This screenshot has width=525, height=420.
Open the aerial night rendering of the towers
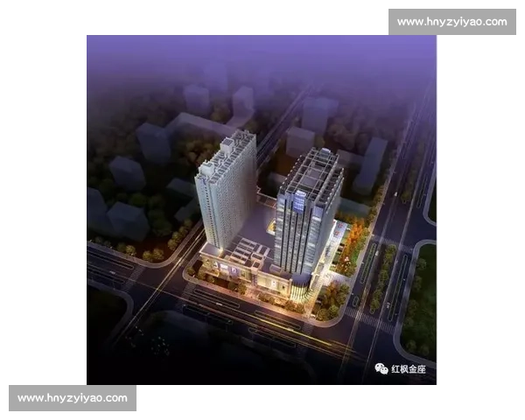tap(262, 210)
